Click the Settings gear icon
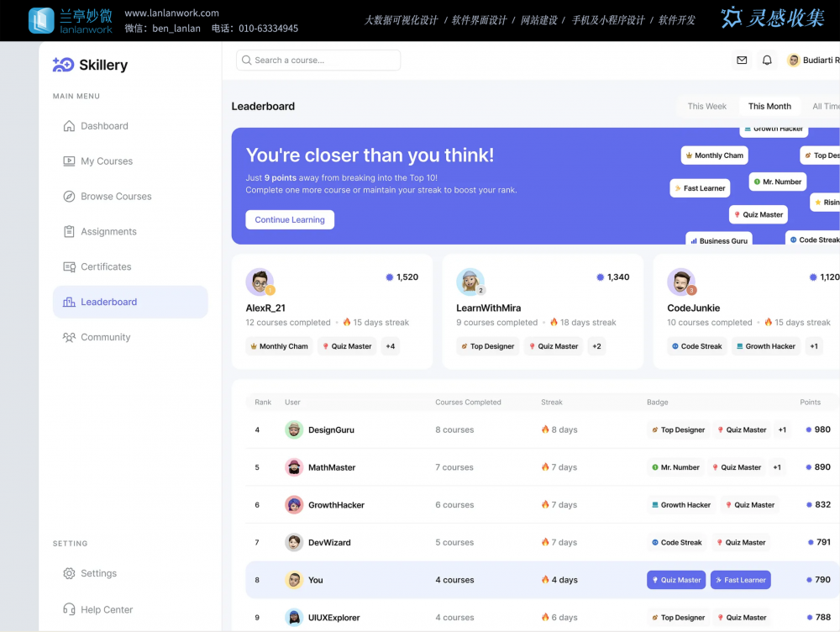 (x=69, y=573)
